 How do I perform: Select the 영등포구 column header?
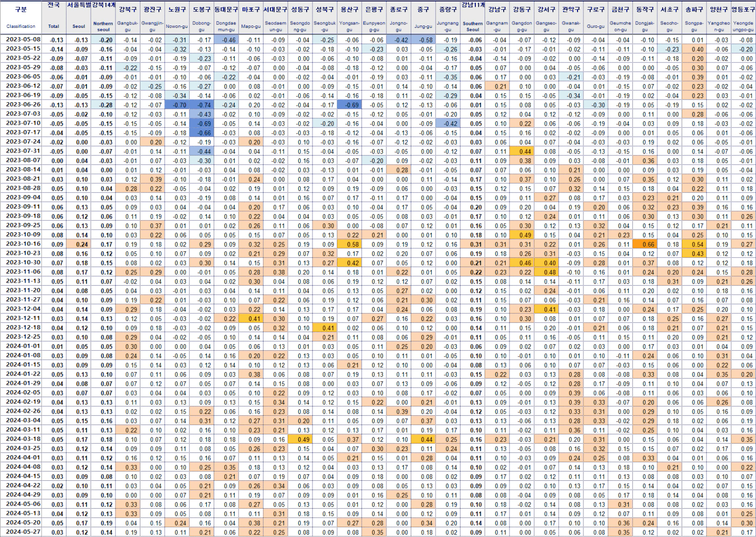(743, 9)
